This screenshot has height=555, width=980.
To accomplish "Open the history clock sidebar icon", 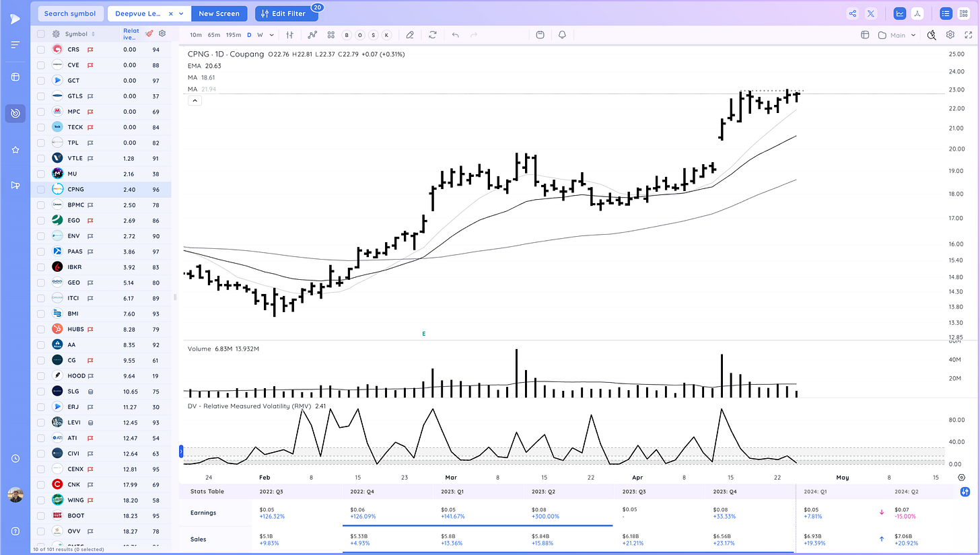I will [15, 458].
